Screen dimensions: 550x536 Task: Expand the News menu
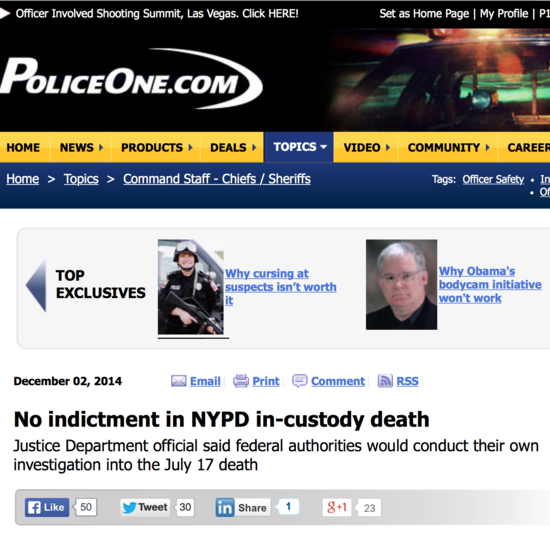(x=81, y=147)
